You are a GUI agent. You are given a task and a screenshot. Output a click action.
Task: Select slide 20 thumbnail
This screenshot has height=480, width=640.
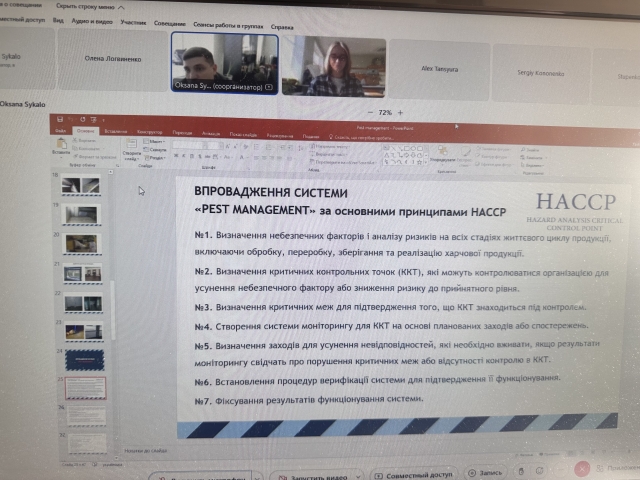point(82,244)
